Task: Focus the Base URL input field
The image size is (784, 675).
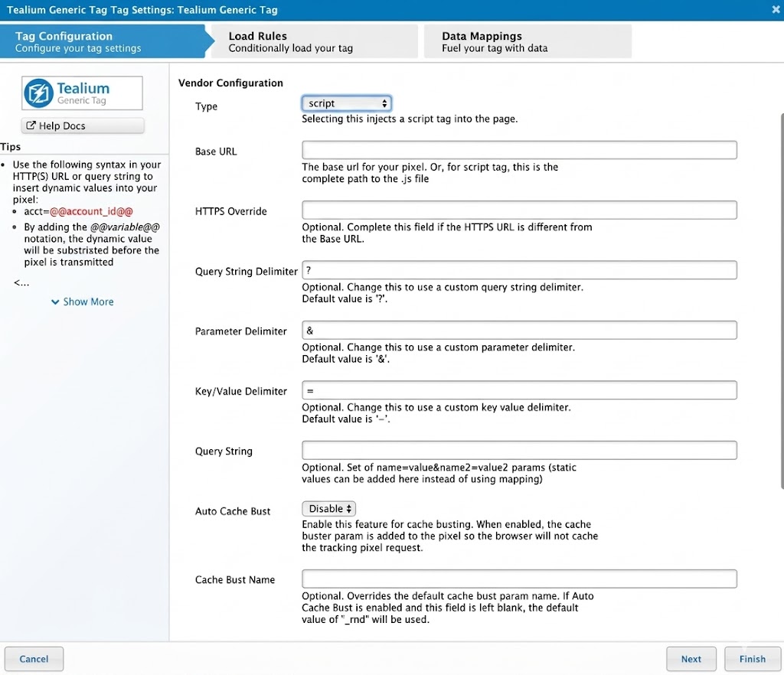Action: 519,150
